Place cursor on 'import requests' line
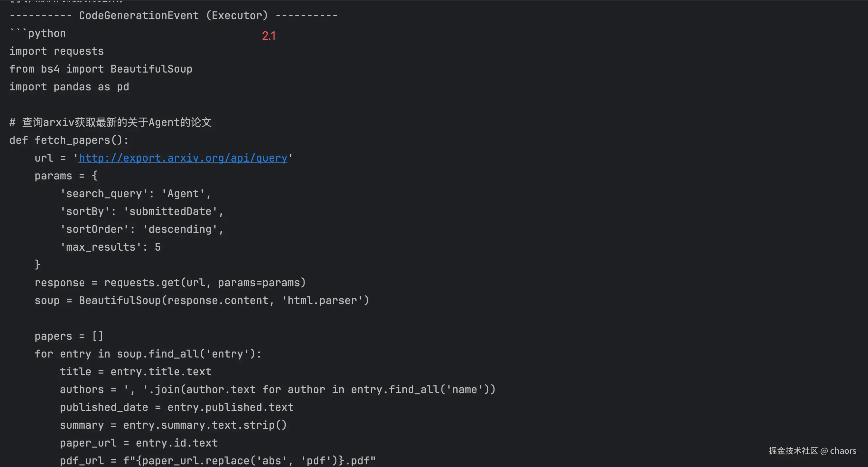The width and height of the screenshot is (868, 467). pyautogui.click(x=56, y=51)
